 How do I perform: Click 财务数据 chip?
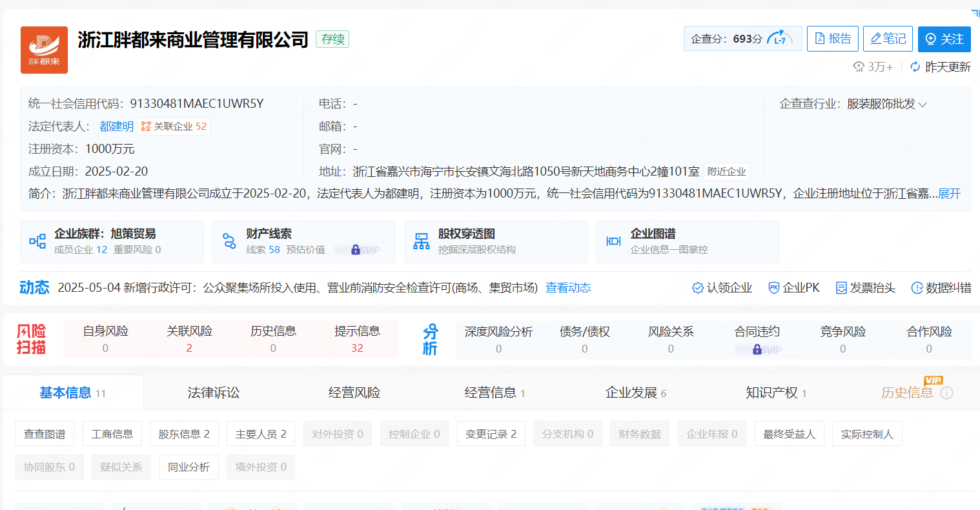point(640,434)
